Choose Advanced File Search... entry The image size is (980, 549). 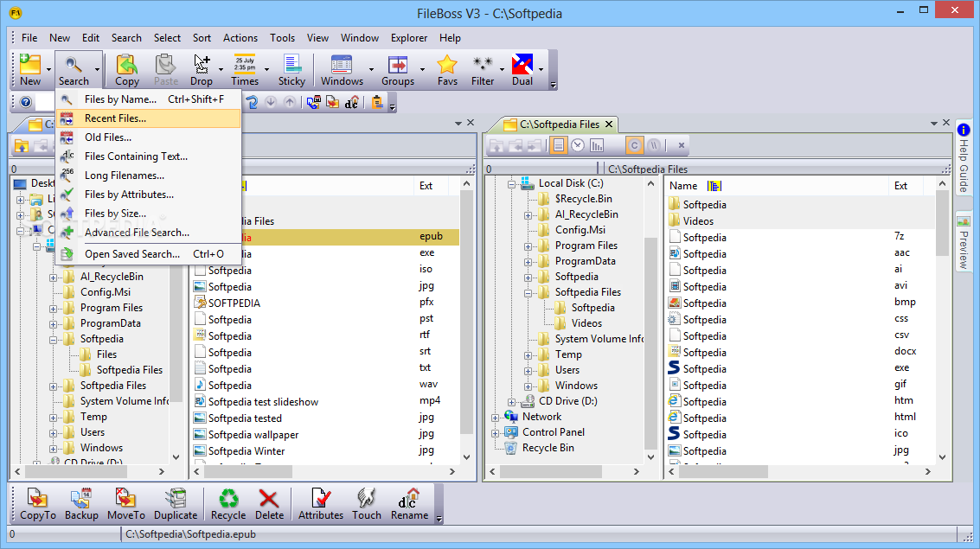(x=149, y=233)
